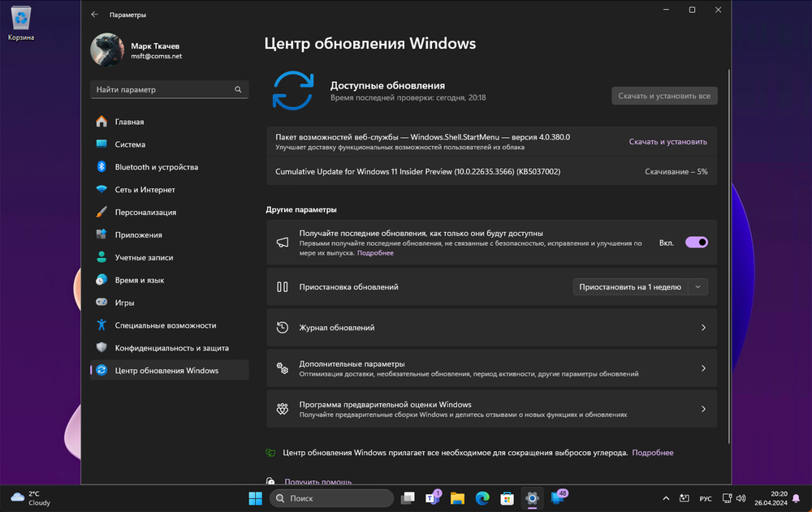Open Сеть и Интернет section
The height and width of the screenshot is (512, 812).
170,190
